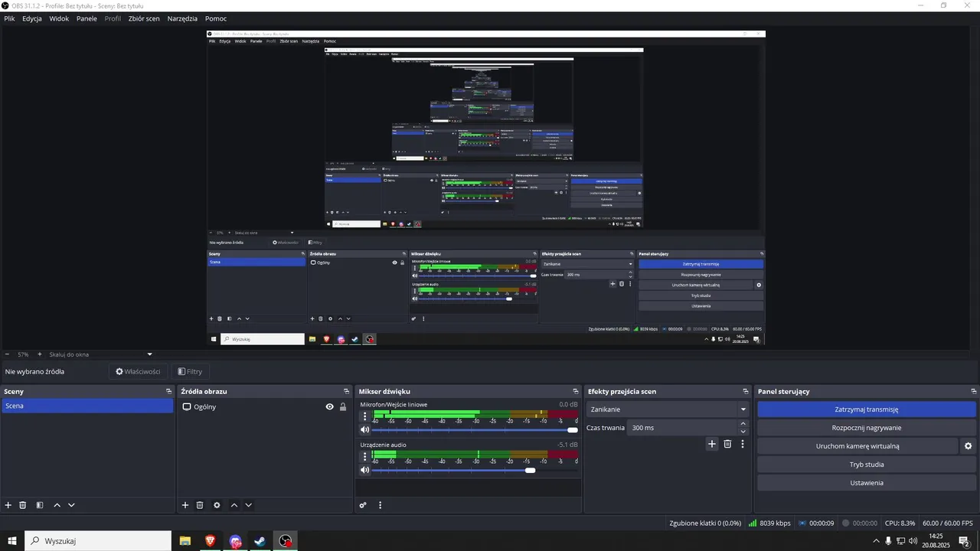Move scene down in Sceny panel
This screenshot has height=551, width=980.
71,505
